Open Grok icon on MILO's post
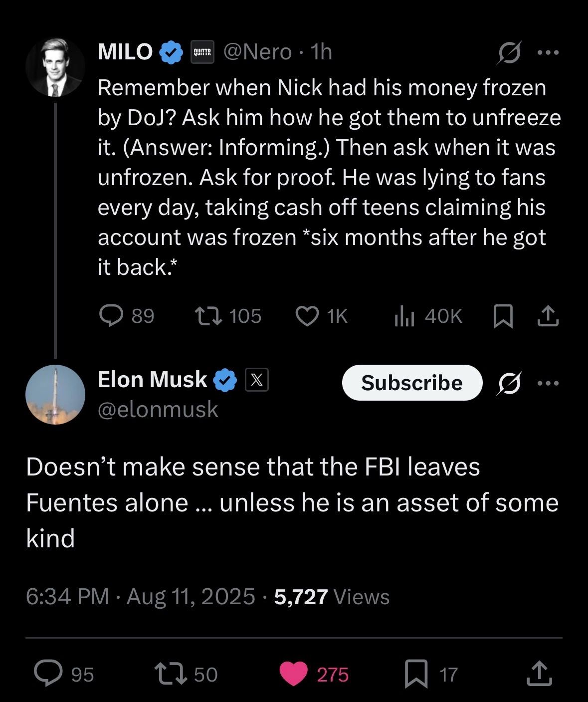This screenshot has height=702, width=588. coord(509,52)
